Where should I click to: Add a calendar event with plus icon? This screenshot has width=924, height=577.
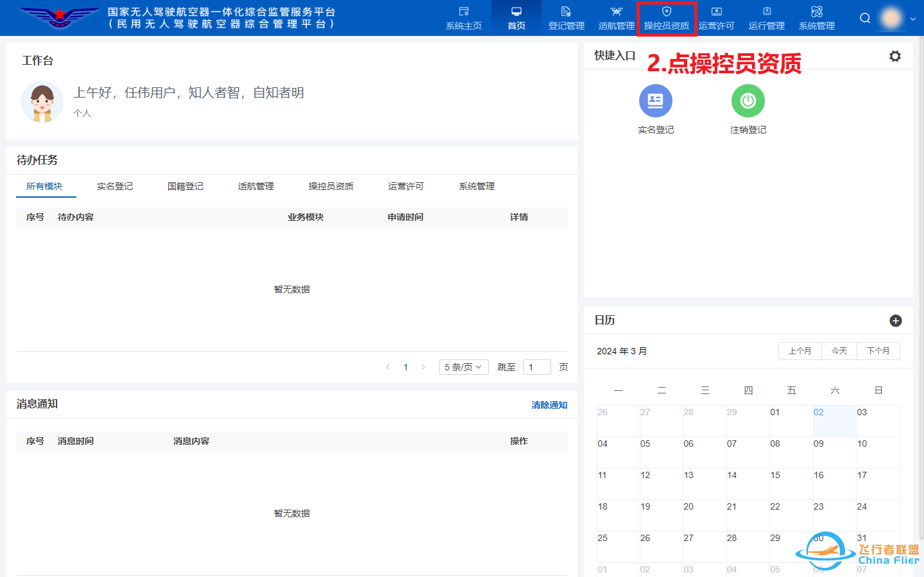coord(895,320)
